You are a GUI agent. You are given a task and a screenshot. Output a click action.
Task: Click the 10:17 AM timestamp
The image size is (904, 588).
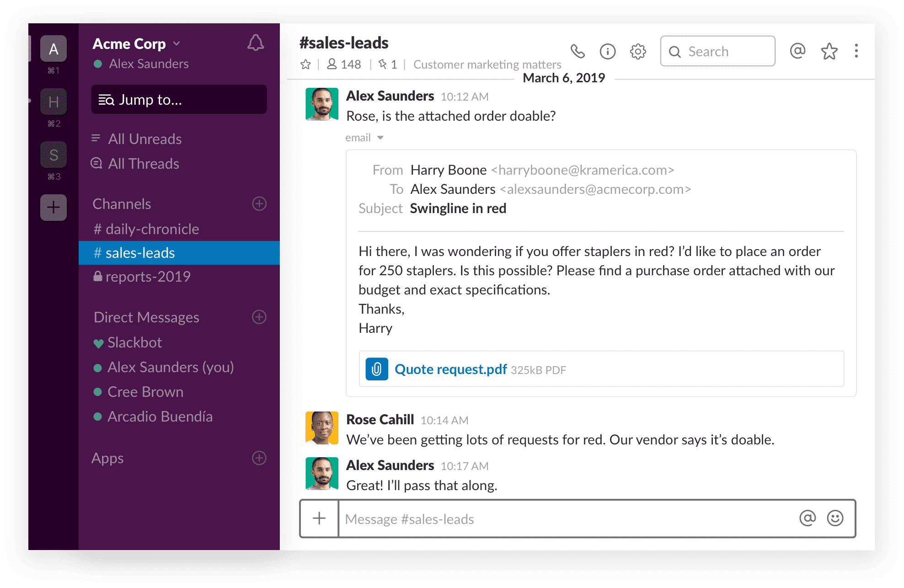coord(465,466)
